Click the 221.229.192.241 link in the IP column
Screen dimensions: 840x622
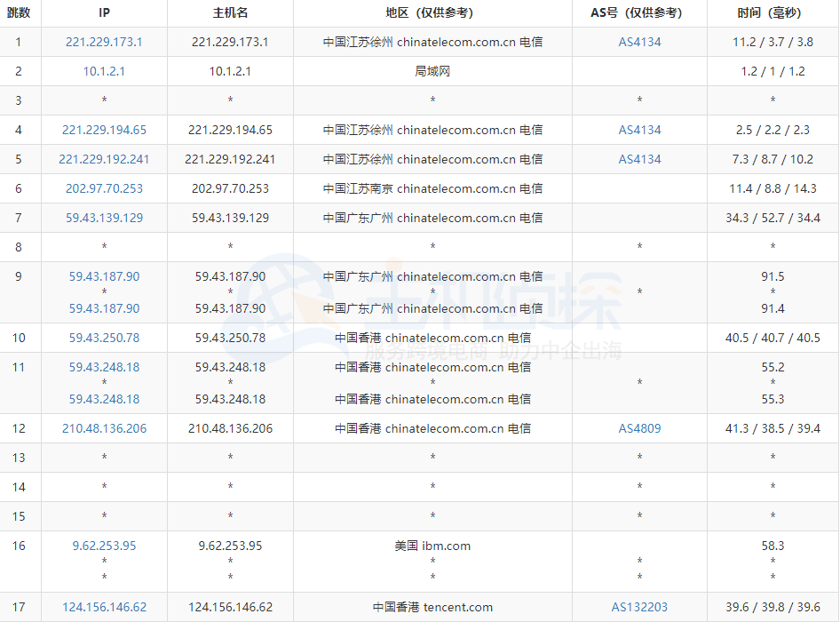click(104, 159)
